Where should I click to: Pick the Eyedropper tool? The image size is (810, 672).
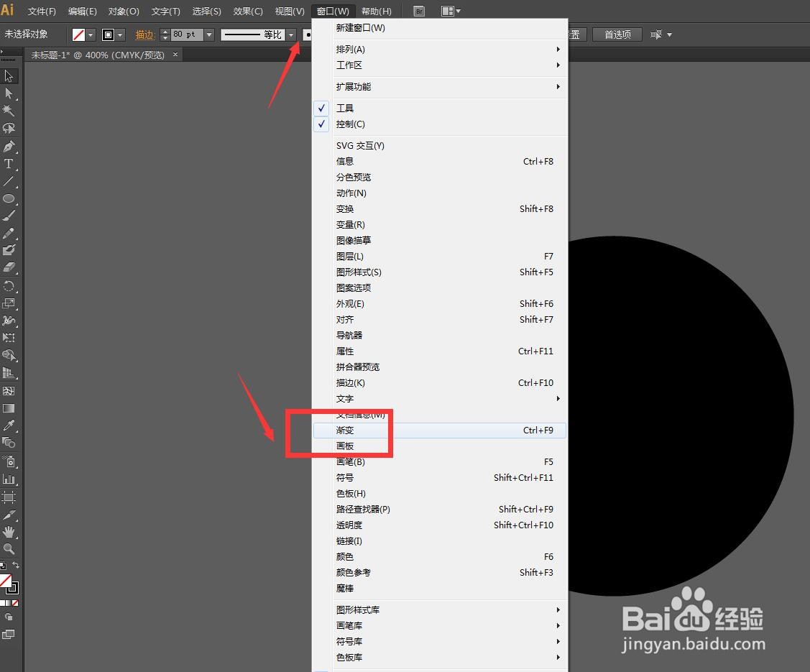click(x=9, y=425)
